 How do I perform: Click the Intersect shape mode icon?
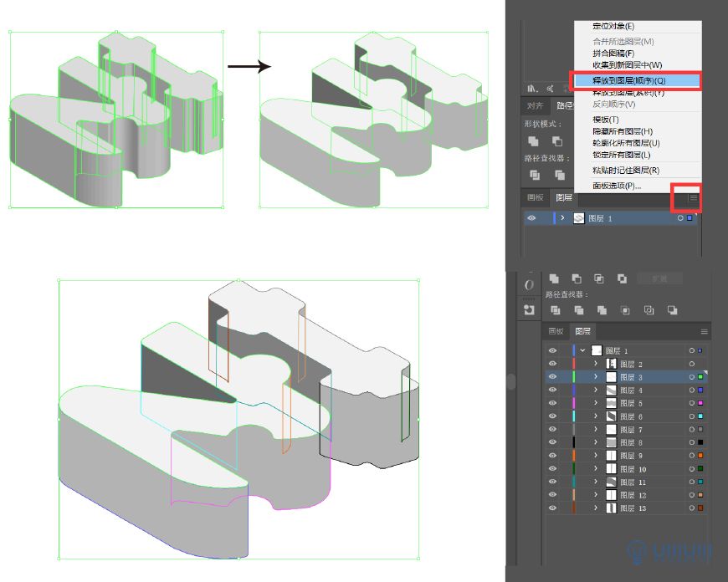[599, 279]
